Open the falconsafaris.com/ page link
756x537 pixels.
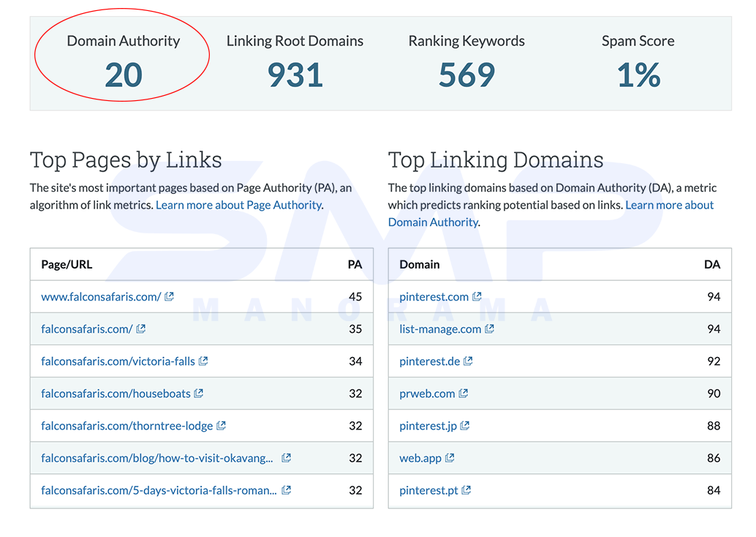click(x=87, y=328)
